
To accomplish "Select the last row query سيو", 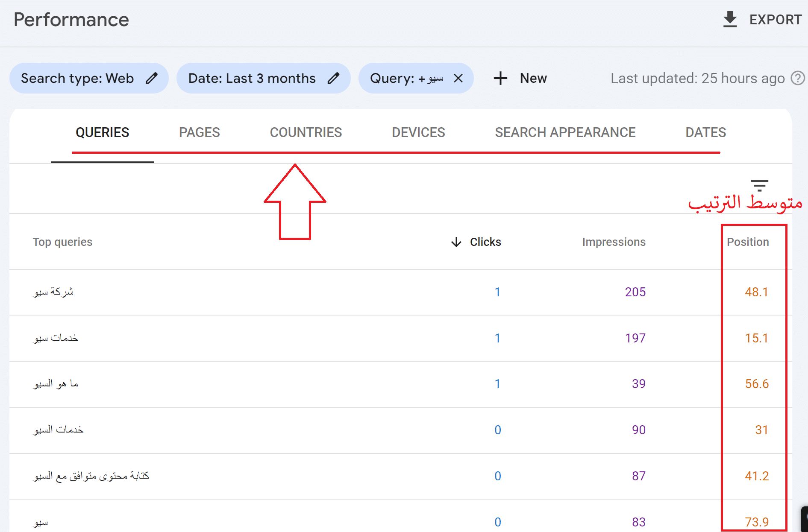I will (x=41, y=522).
